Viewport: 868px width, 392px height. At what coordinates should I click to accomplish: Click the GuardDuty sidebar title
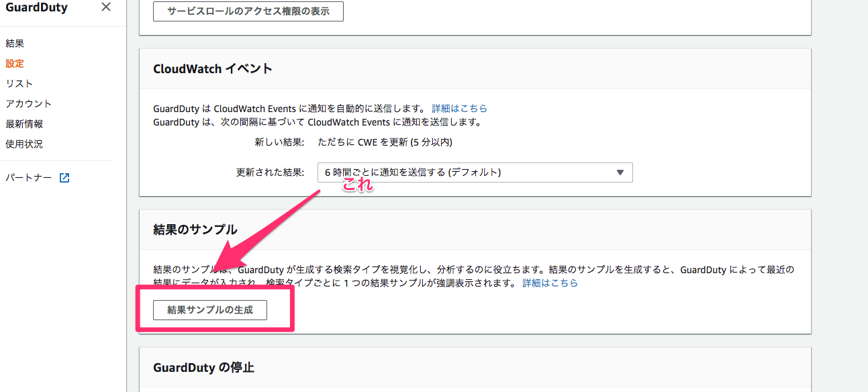[x=36, y=7]
